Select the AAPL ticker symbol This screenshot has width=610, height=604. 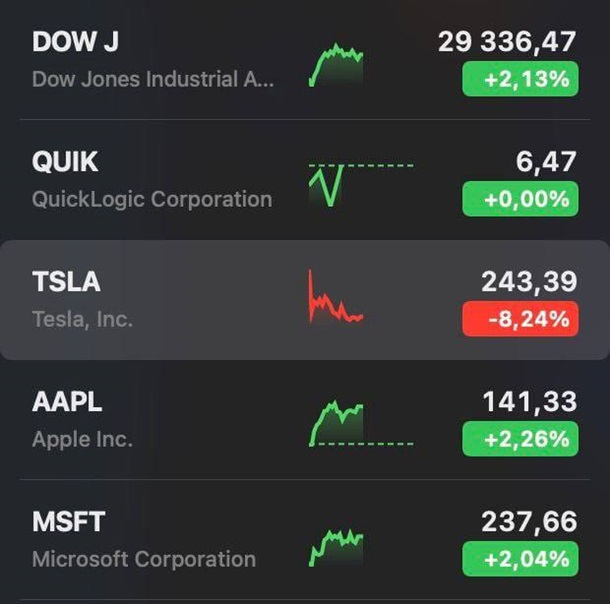tap(67, 402)
